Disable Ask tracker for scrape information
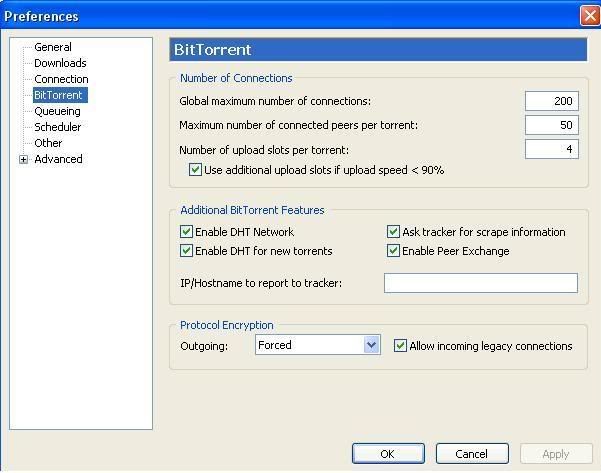 click(x=394, y=232)
